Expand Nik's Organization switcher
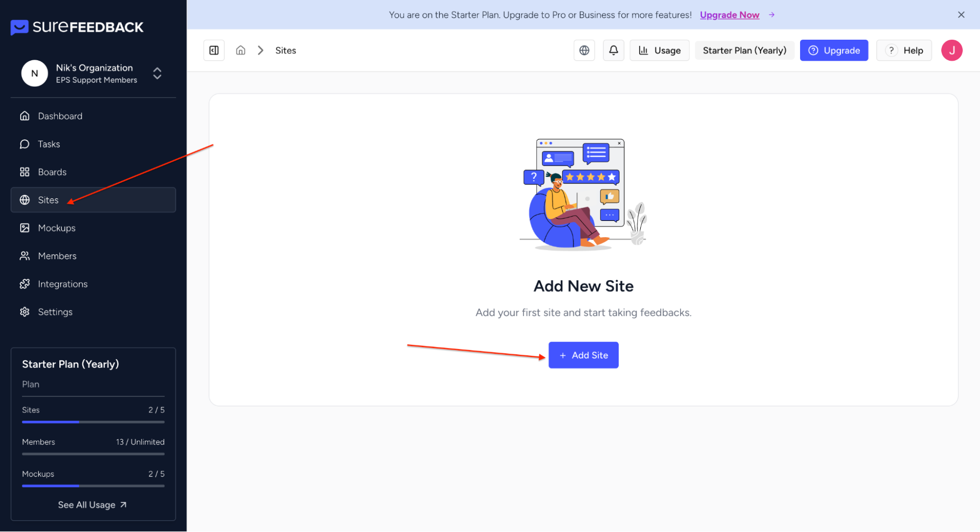This screenshot has height=532, width=980. point(157,73)
